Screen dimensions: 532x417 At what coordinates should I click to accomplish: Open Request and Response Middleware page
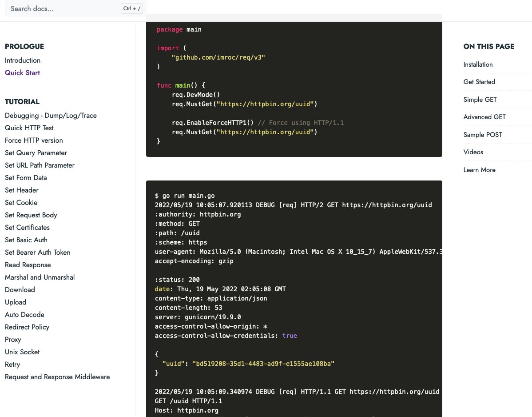pyautogui.click(x=57, y=377)
